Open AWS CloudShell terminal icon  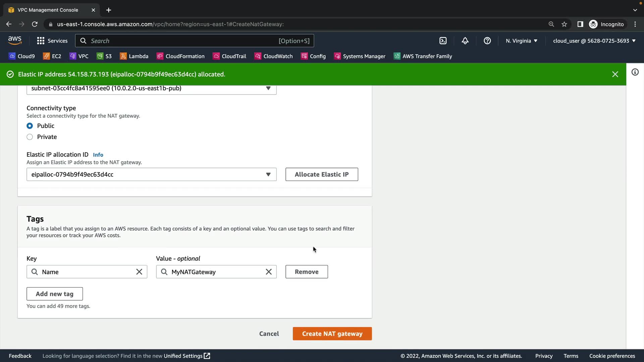(x=443, y=41)
